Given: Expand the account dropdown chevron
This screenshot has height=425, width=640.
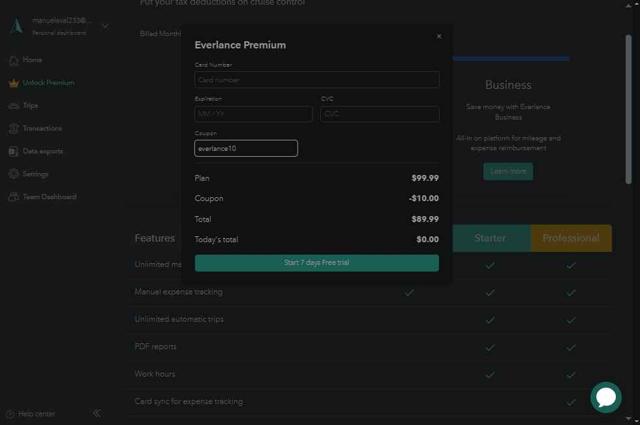Looking at the screenshot, I should (x=106, y=27).
